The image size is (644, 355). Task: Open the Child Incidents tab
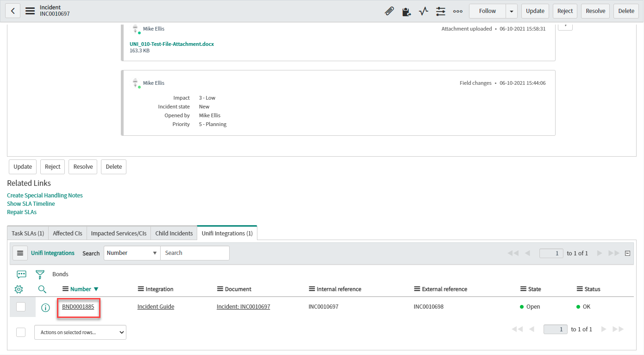(x=174, y=233)
